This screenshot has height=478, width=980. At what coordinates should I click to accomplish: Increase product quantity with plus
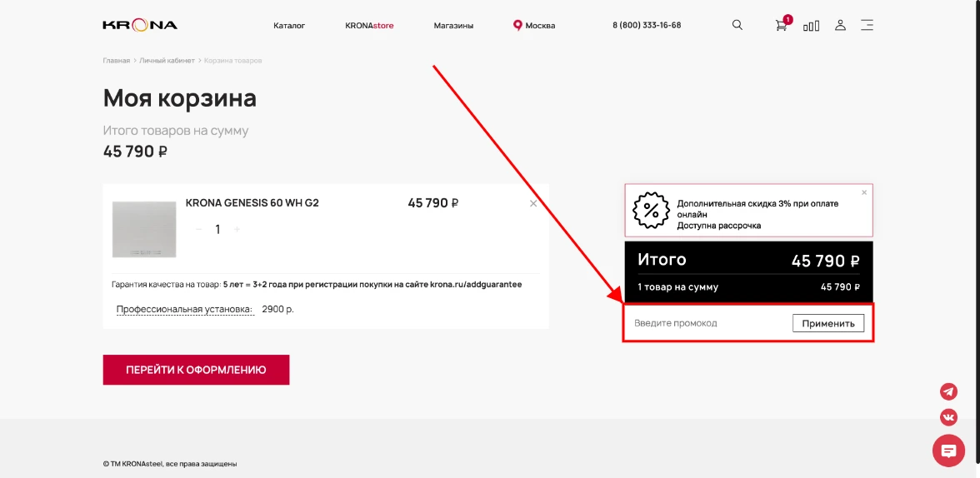click(x=237, y=229)
